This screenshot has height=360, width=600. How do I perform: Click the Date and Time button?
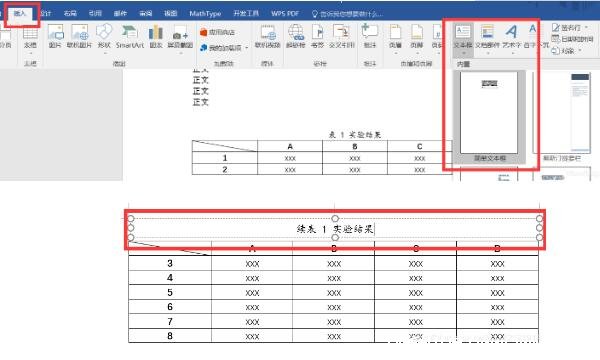tap(572, 39)
